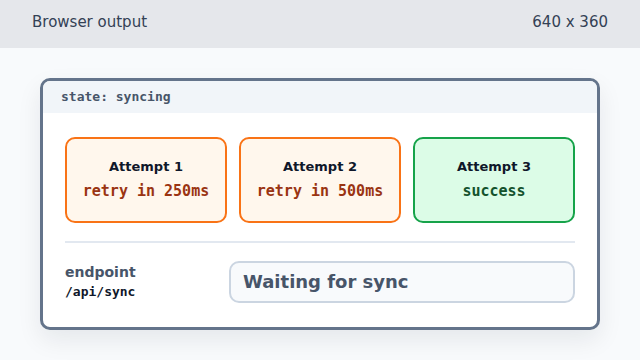Click the '640 x 360' dimensions text
This screenshot has width=640, height=360.
570,22
